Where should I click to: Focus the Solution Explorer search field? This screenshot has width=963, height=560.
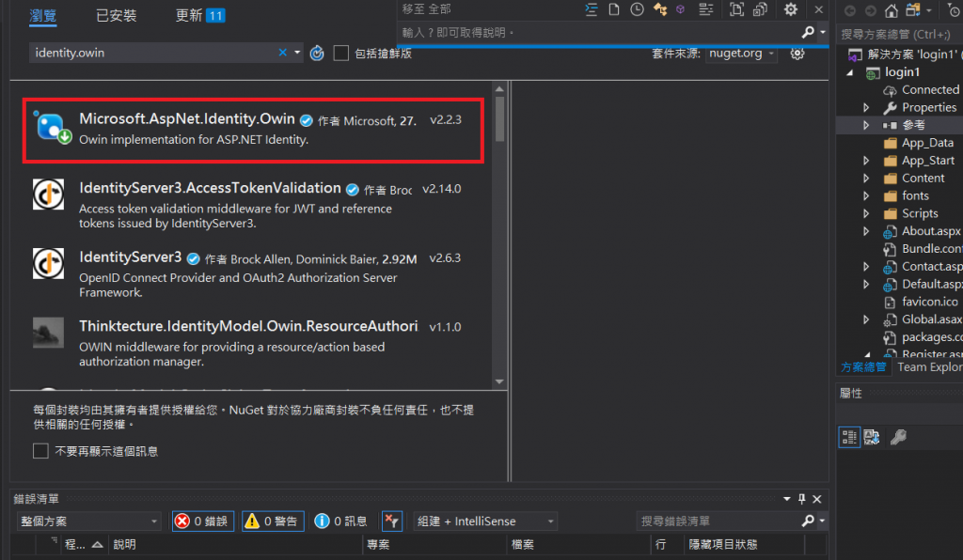tap(900, 35)
